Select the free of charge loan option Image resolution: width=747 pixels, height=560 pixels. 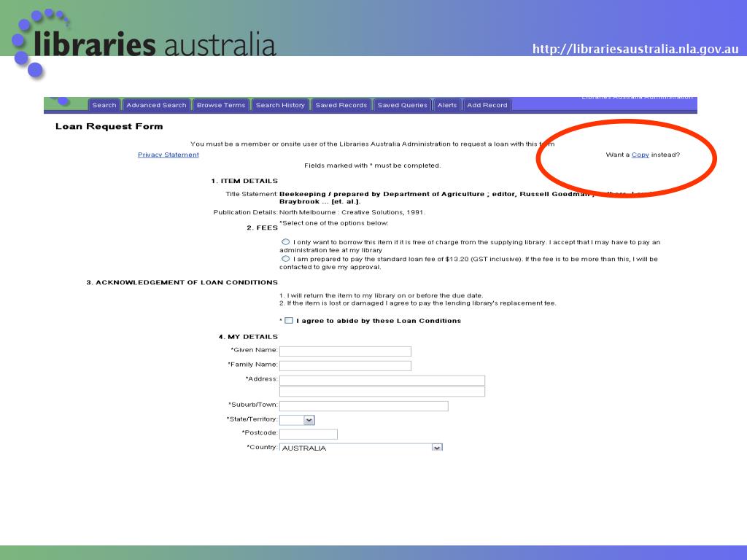pyautogui.click(x=285, y=242)
